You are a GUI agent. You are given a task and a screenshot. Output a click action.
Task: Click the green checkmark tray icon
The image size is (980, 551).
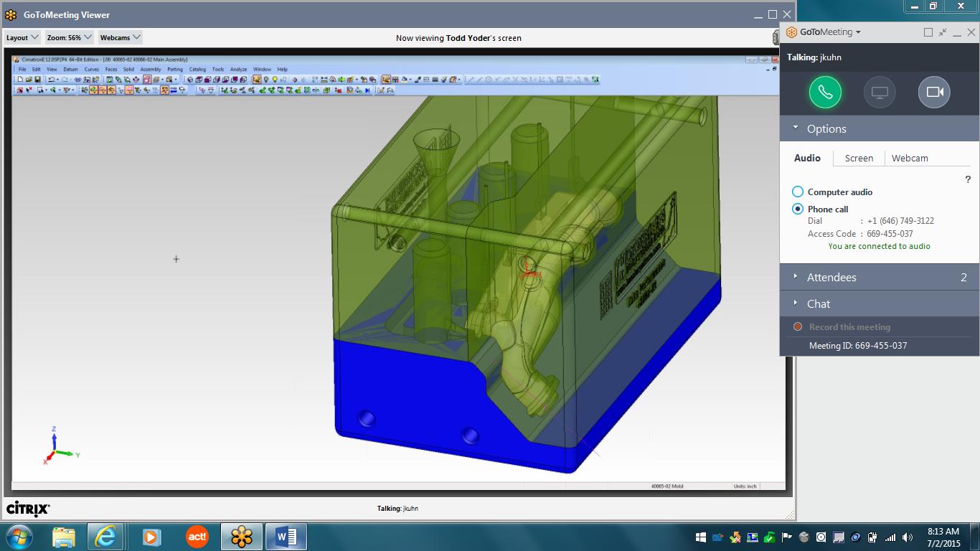769,537
